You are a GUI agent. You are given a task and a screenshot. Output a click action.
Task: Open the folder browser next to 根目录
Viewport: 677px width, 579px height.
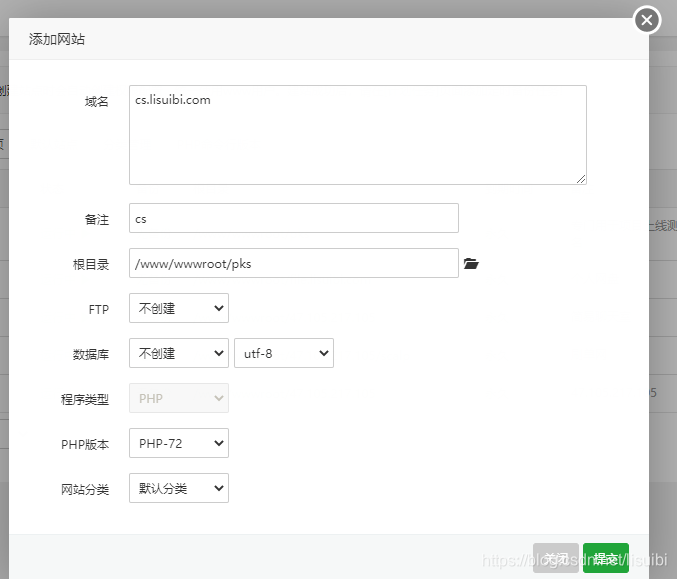(x=471, y=263)
